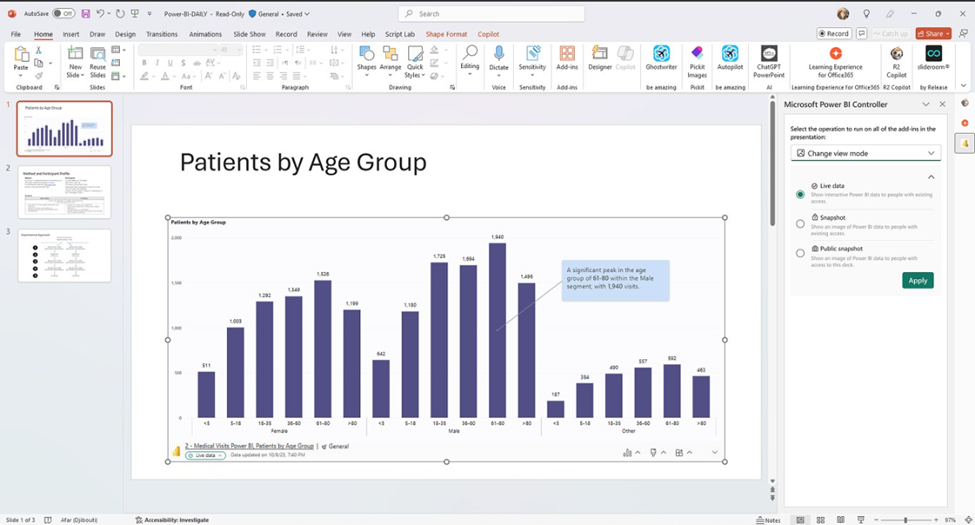The height and width of the screenshot is (525, 975).
Task: Click the Medical Visits Power BI report link
Action: 249,446
